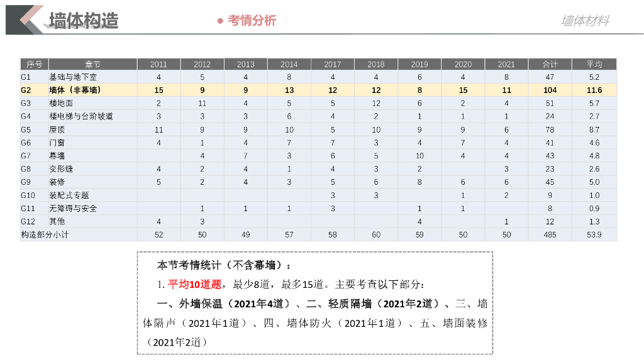Image resolution: width=644 pixels, height=362 pixels.
Task: Click the 平均 column header
Action: [x=594, y=64]
